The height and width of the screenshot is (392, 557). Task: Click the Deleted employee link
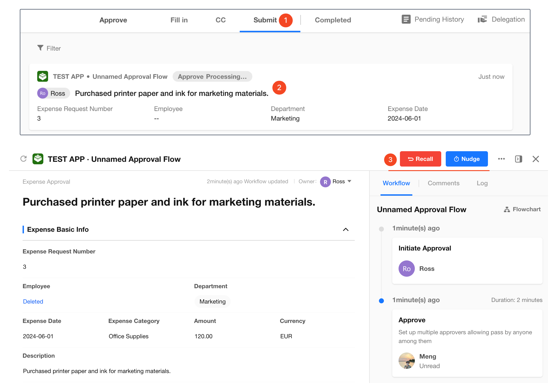[x=33, y=302]
